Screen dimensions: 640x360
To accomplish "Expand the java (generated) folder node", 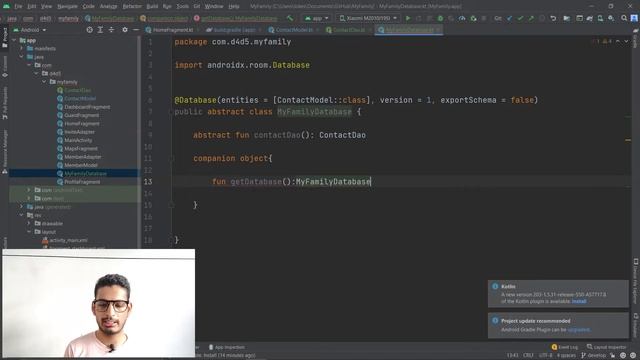I will [22, 207].
